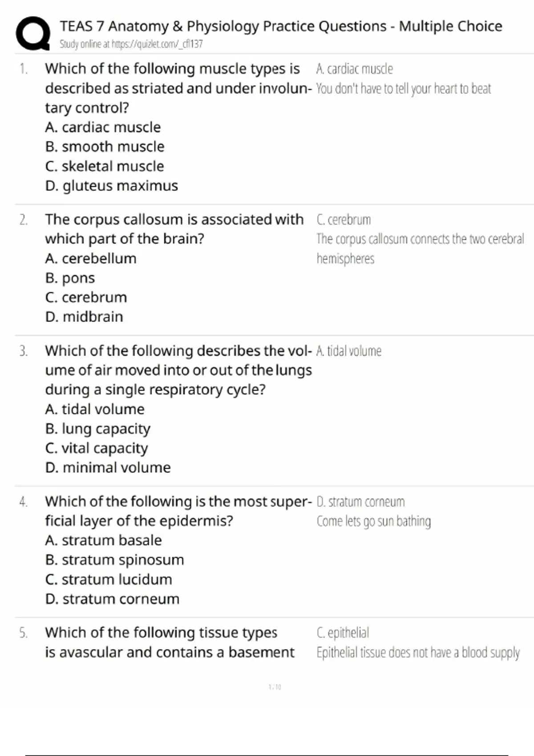Select option B. stratum spinosum
534x756 pixels.
[114, 560]
